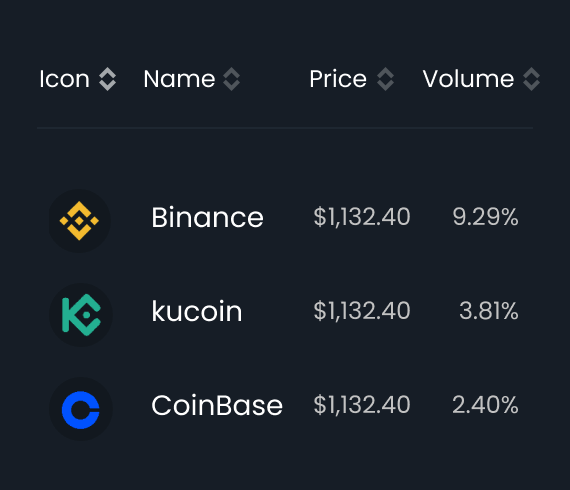
Task: Click CoinBase price $1,132.40
Action: 362,405
